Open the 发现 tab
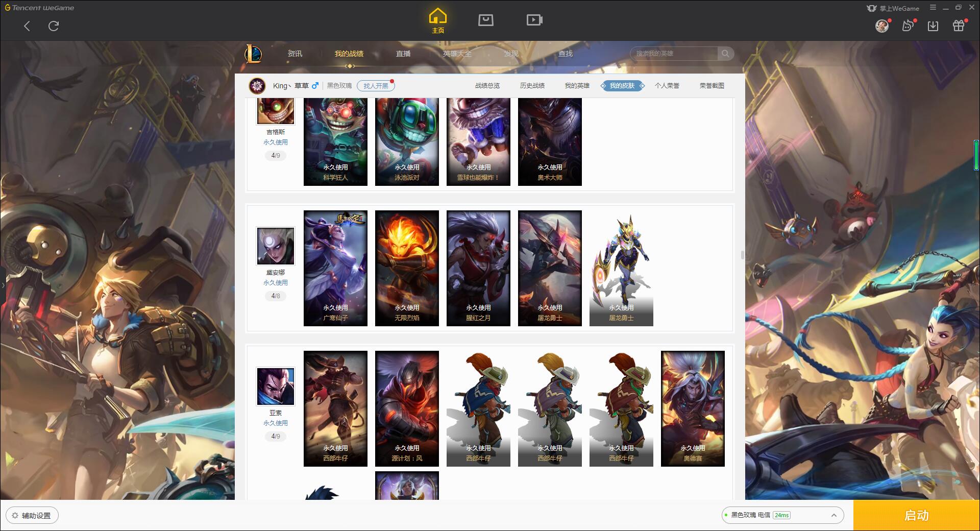The height and width of the screenshot is (531, 980). tap(511, 54)
